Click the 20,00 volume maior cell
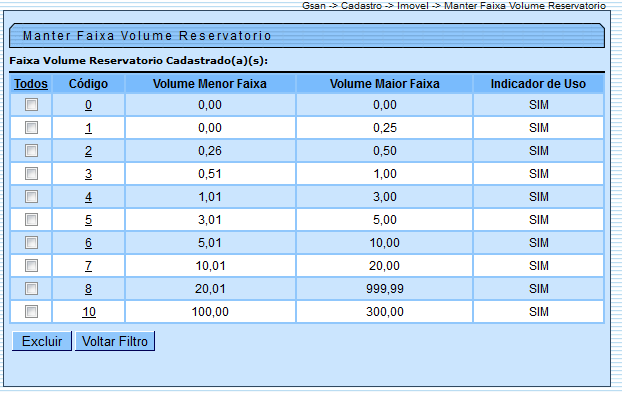The height and width of the screenshot is (393, 622). [384, 266]
